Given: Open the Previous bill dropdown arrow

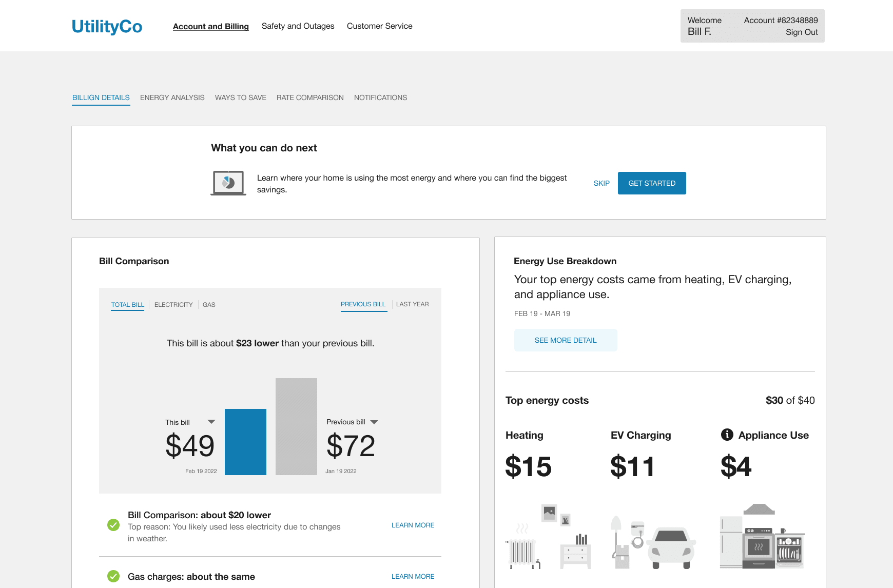Looking at the screenshot, I should [375, 422].
